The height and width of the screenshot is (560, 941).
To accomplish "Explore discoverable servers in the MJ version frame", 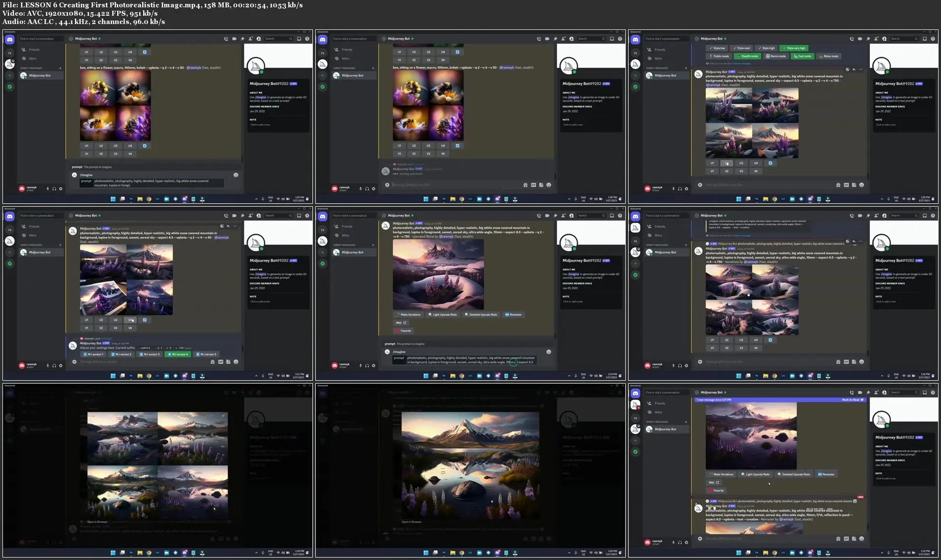I will [10, 264].
